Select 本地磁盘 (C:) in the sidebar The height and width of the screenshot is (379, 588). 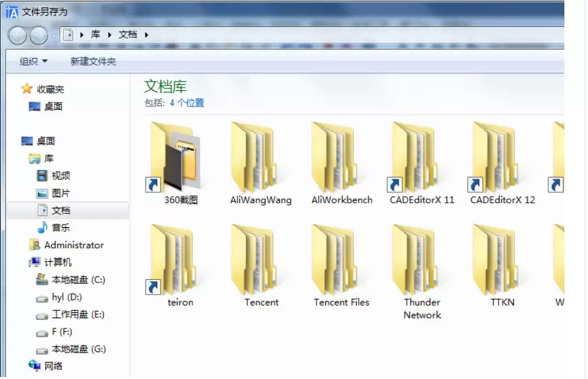(78, 280)
